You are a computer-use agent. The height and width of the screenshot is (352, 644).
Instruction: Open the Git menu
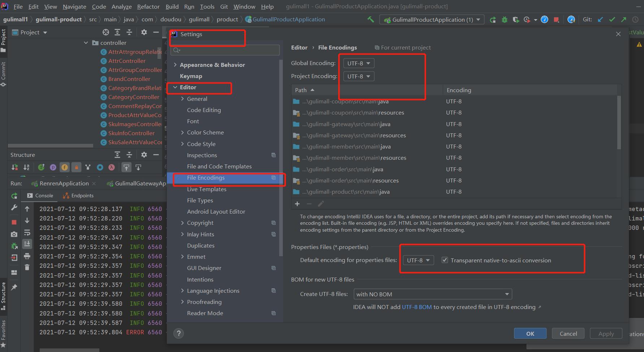(224, 7)
